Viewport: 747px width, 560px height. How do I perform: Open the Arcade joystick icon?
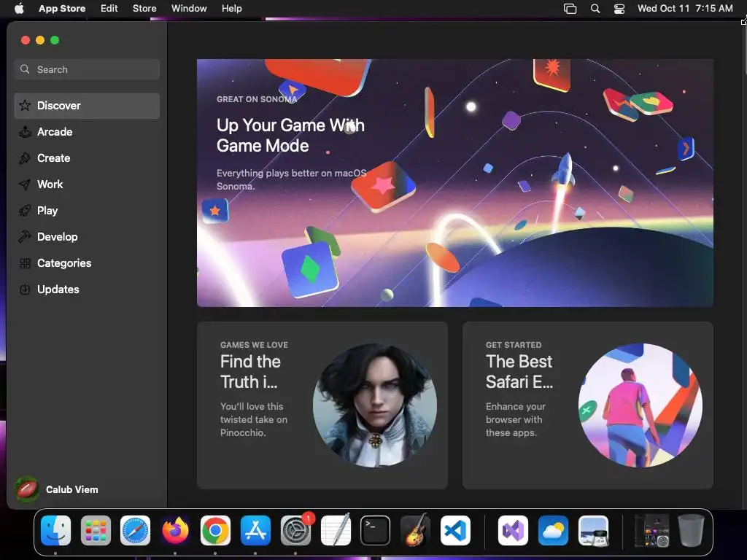pyautogui.click(x=25, y=132)
